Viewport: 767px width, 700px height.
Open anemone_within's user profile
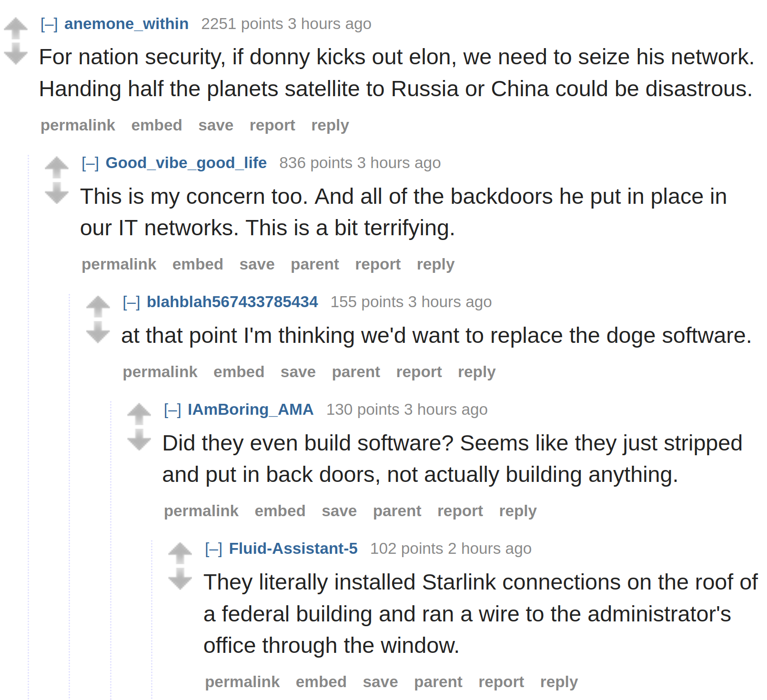point(126,24)
